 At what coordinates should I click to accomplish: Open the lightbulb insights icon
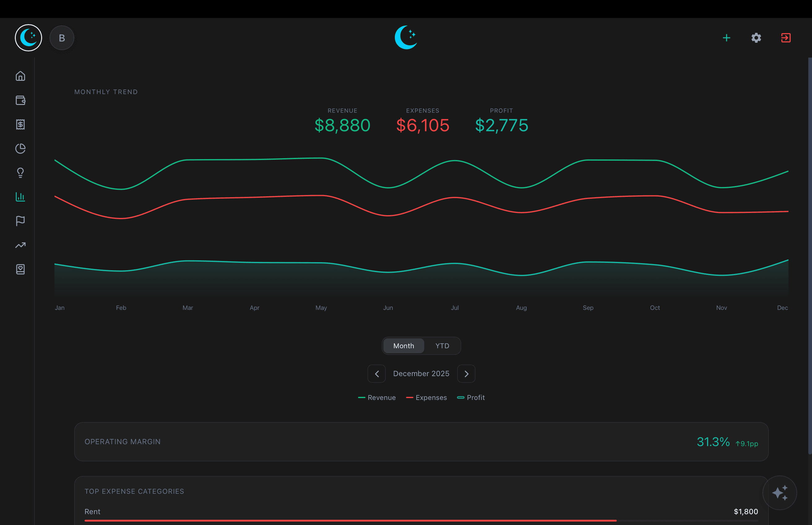pyautogui.click(x=20, y=173)
